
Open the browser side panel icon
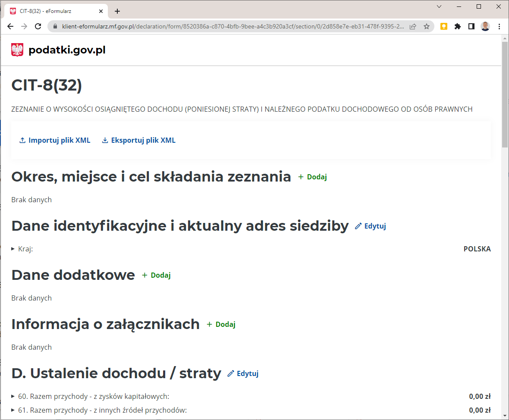(471, 26)
